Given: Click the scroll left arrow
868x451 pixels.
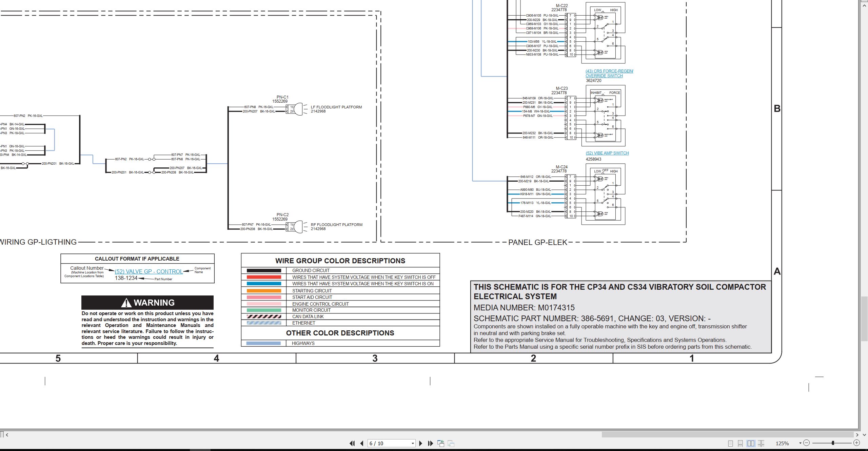Looking at the screenshot, I should [x=7, y=434].
